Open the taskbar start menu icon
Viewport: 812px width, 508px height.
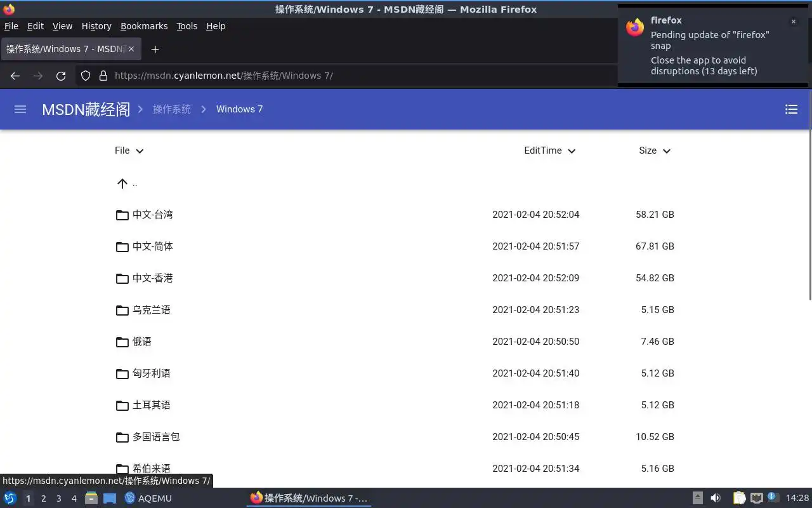[x=10, y=498]
